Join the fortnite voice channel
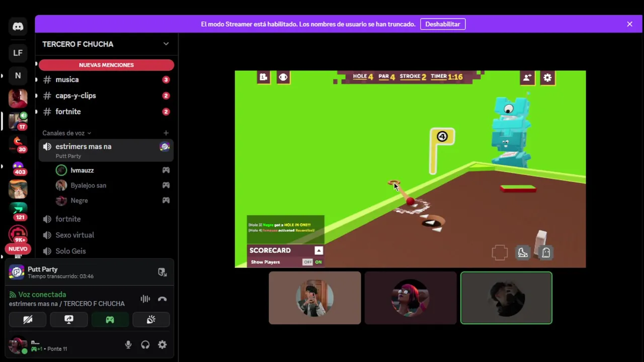The image size is (644, 362). pyautogui.click(x=106, y=219)
